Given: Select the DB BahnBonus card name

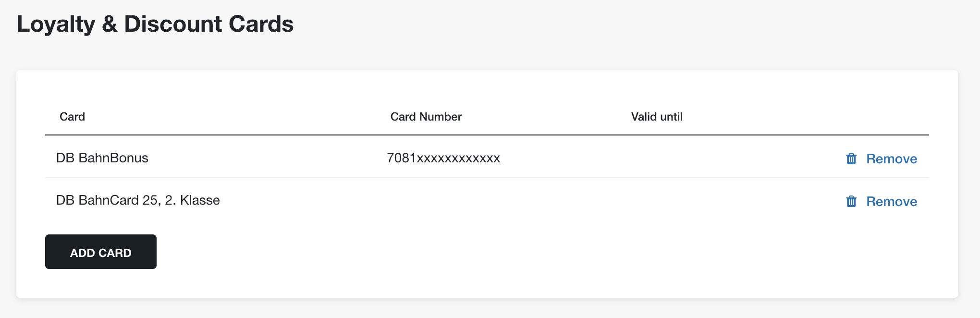Looking at the screenshot, I should [102, 158].
